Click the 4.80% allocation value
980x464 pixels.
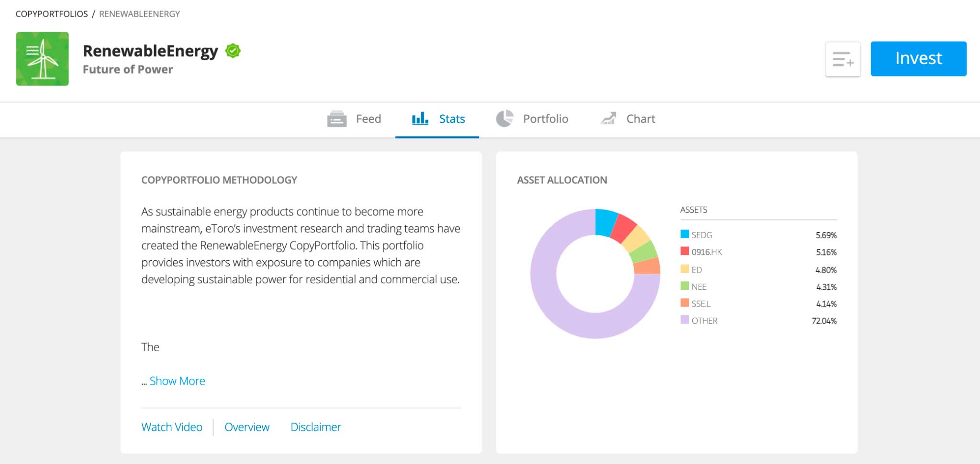pos(826,270)
